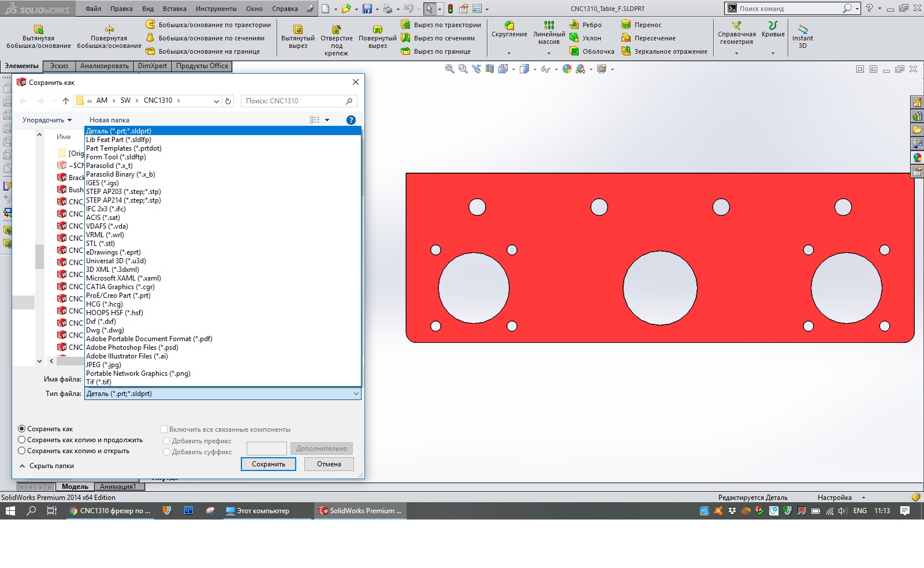Choose IGES (*.igs) file type
Screen dimensions: 924x568
tap(223, 183)
